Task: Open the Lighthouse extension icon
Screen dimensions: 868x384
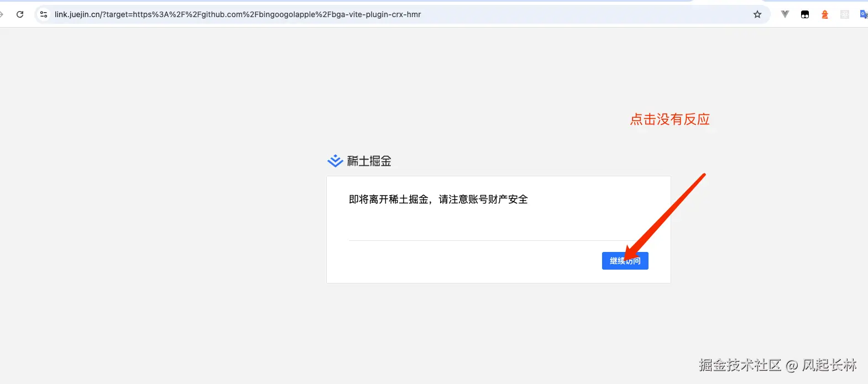Action: [825, 14]
